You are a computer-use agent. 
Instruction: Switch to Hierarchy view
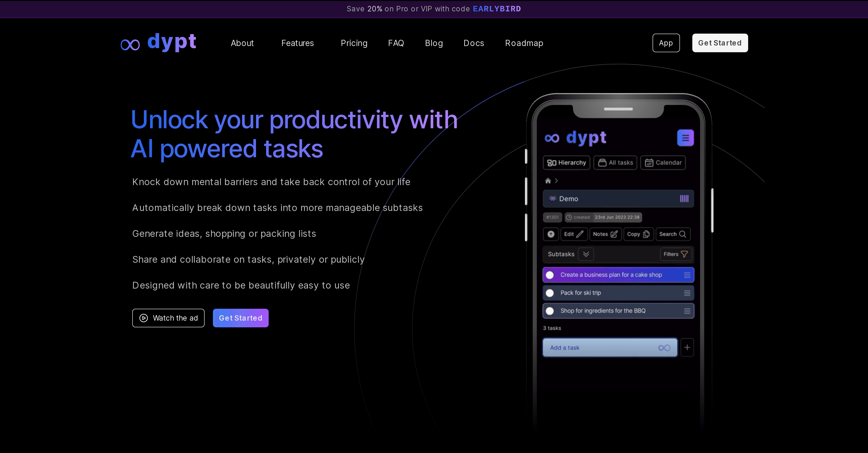tap(566, 163)
